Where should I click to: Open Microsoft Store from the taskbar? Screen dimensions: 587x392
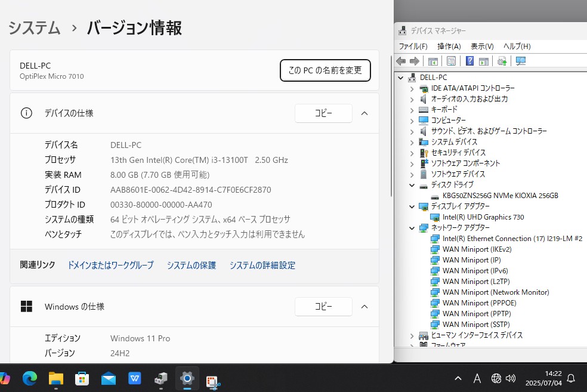tap(82, 378)
